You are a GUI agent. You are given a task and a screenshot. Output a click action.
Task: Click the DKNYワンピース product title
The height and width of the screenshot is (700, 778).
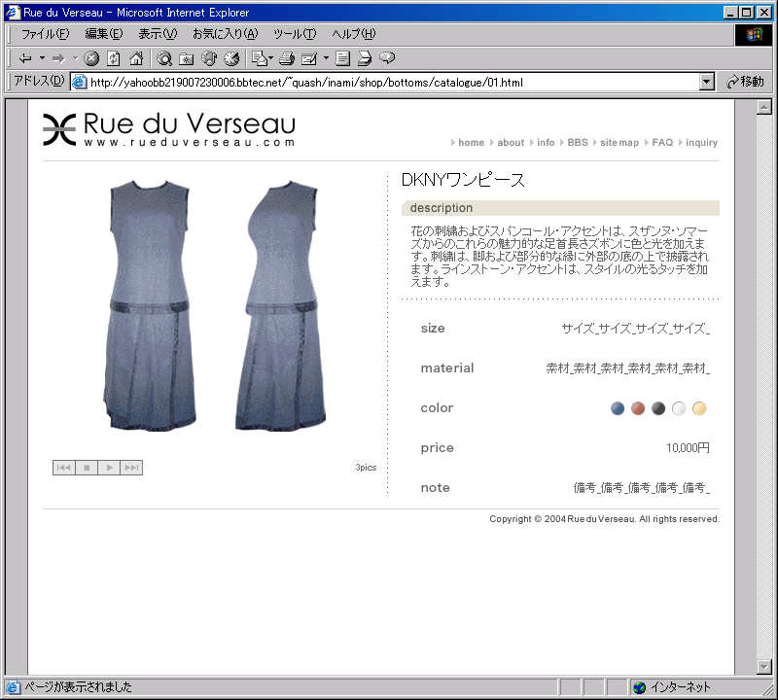tap(463, 180)
